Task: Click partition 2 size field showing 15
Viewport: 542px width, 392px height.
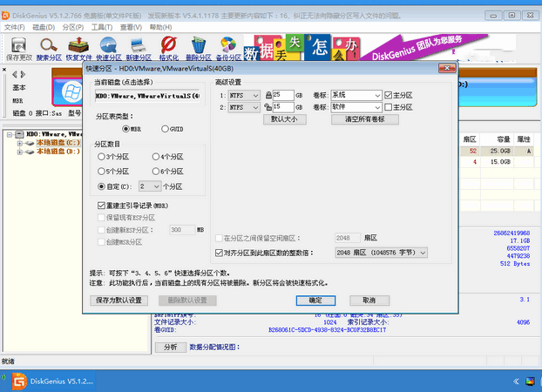Action: click(283, 107)
